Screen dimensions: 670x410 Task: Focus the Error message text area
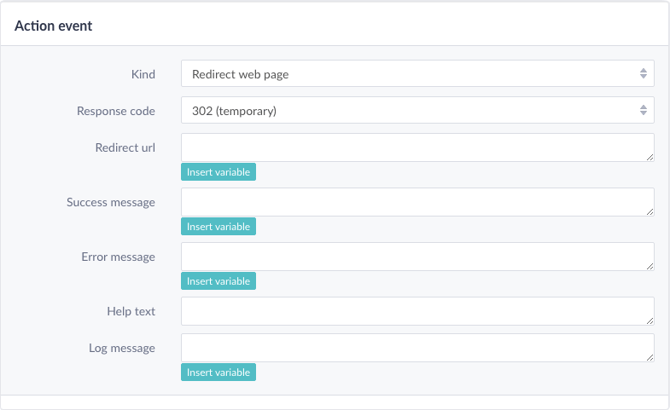point(417,257)
